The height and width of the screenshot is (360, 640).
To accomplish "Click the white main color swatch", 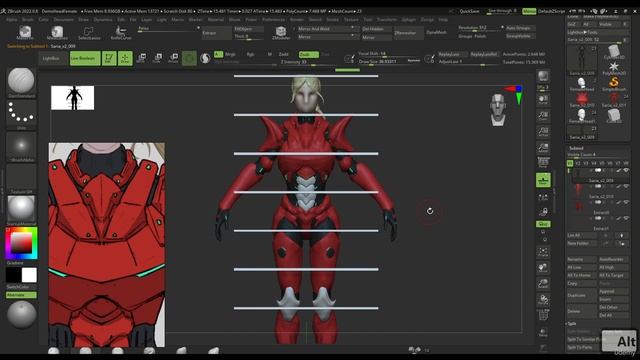I will (x=29, y=275).
